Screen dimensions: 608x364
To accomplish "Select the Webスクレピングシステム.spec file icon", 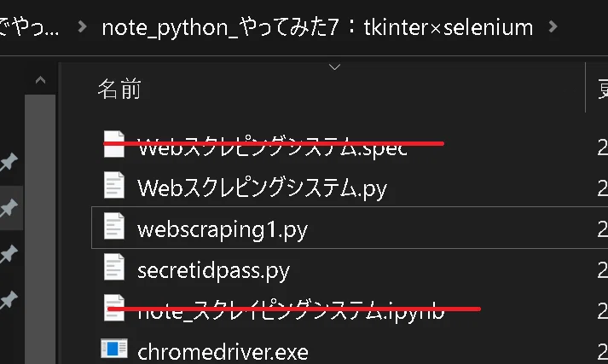I will click(x=114, y=144).
